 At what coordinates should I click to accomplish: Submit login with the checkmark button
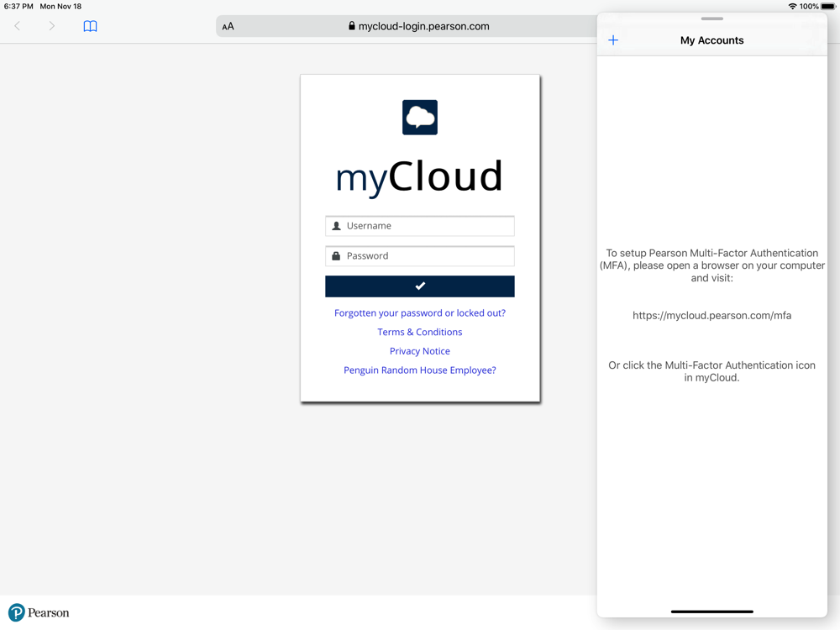420,286
